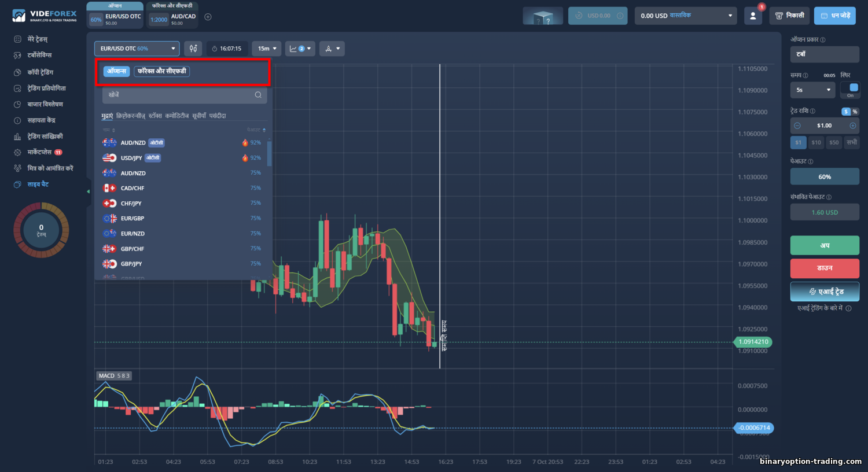The image size is (868, 472).
Task: Click the mystery box gift icon
Action: [x=543, y=16]
